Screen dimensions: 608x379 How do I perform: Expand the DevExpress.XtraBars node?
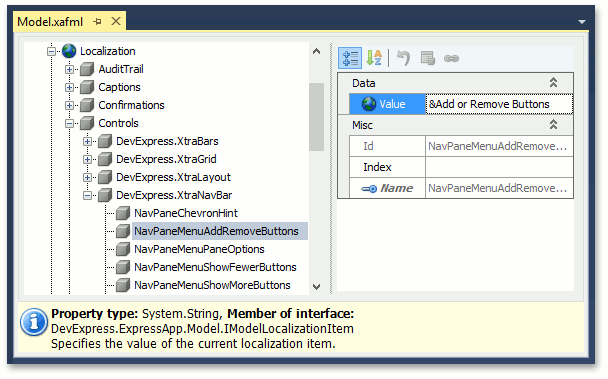88,141
